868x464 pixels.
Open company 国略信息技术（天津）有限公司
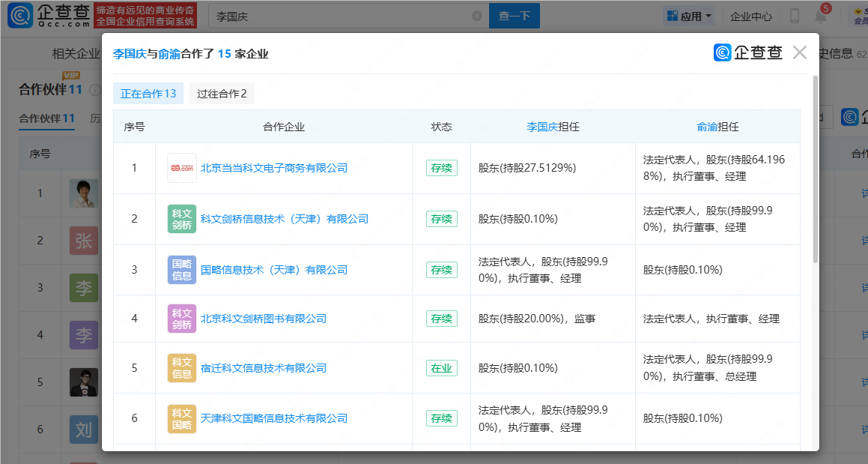pyautogui.click(x=274, y=270)
